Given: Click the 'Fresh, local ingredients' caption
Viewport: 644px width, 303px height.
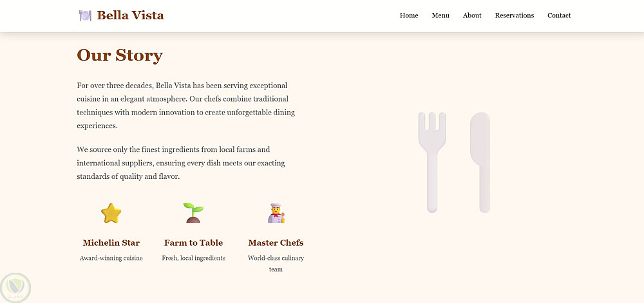Looking at the screenshot, I should (x=193, y=258).
